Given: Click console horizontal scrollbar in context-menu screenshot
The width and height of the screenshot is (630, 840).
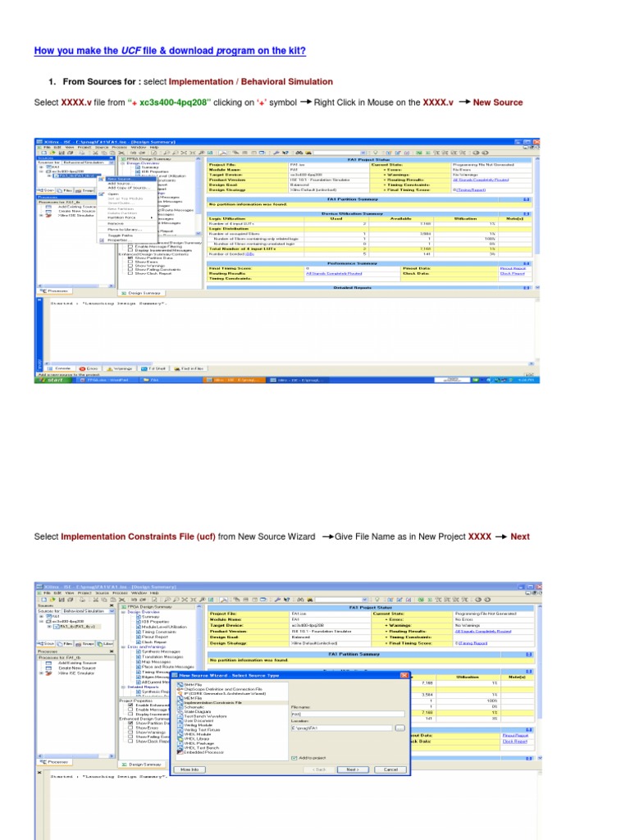Looking at the screenshot, I should (290, 363).
